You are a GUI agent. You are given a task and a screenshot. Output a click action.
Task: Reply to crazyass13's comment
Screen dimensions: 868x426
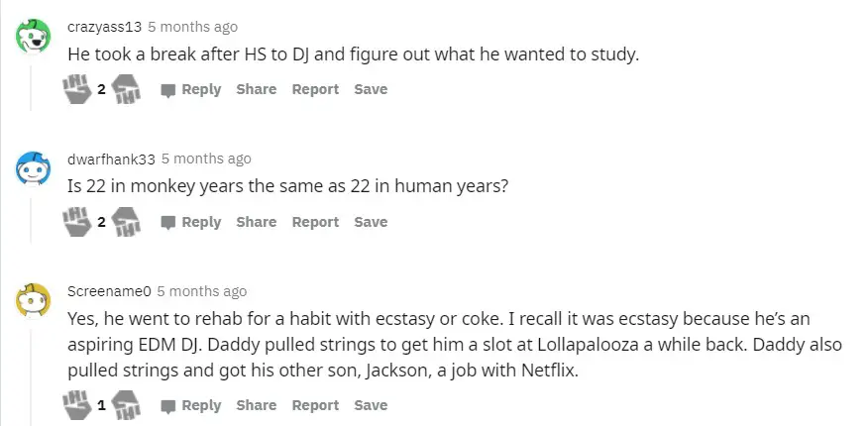[x=191, y=89]
